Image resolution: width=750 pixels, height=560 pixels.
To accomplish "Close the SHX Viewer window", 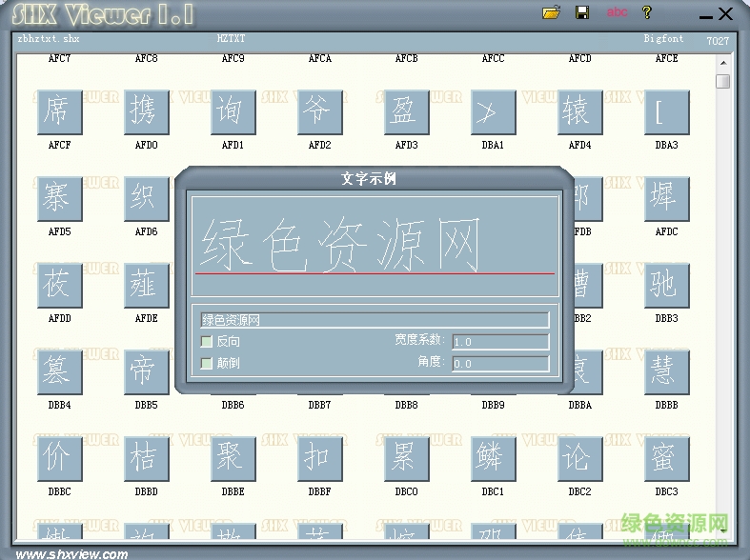I will (725, 13).
